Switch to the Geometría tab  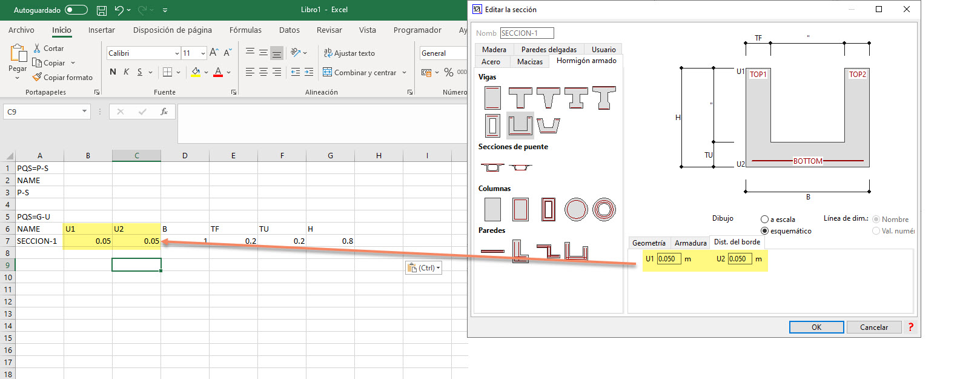(649, 243)
